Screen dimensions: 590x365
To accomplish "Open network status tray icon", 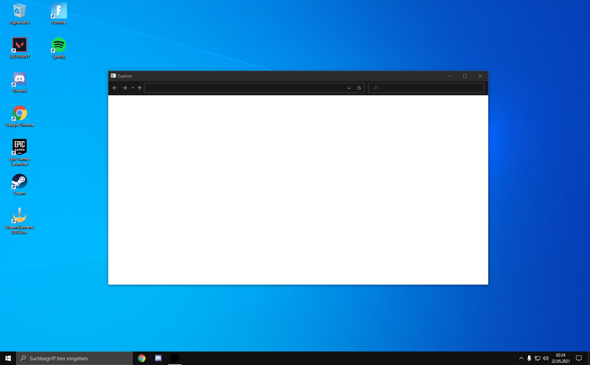I will pos(537,358).
